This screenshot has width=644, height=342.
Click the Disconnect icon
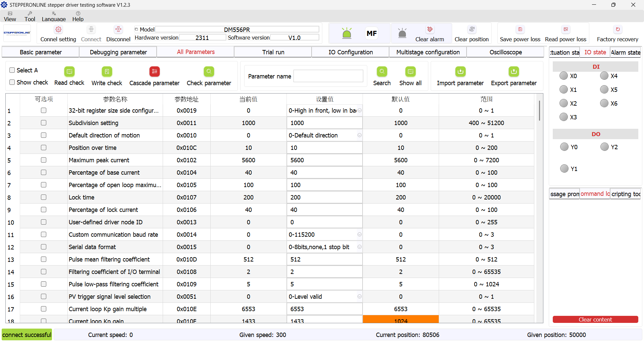pos(118,30)
